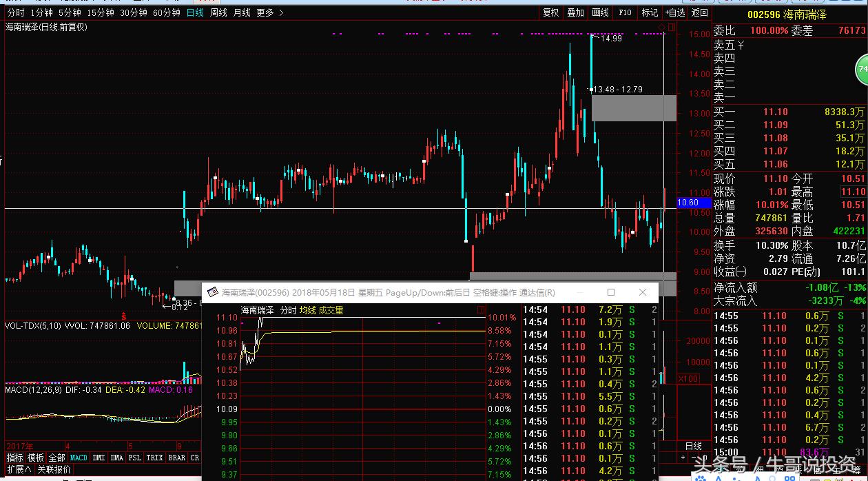Click the 委比 100.00% value
868x481 pixels.
[x=769, y=31]
